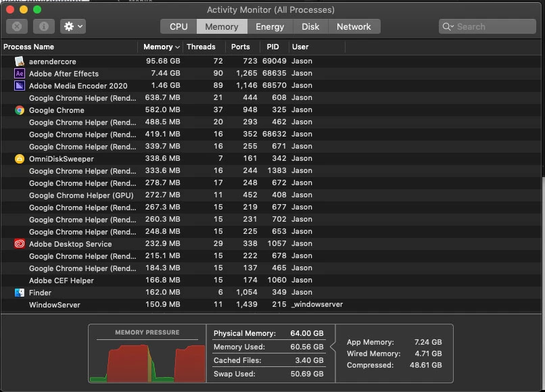Image resolution: width=545 pixels, height=392 pixels.
Task: Select the OmniDiskSweeper row name
Action: tap(62, 159)
